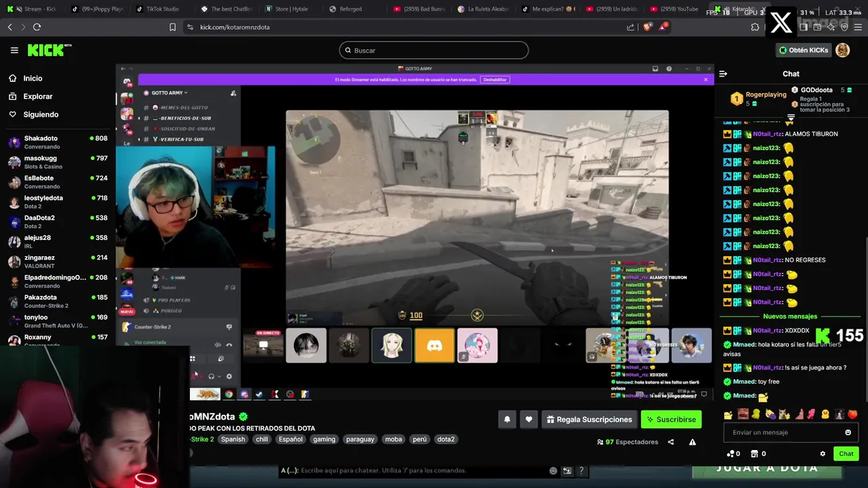This screenshot has width=868, height=488.
Task: Click the Spanish tag
Action: pyautogui.click(x=233, y=439)
